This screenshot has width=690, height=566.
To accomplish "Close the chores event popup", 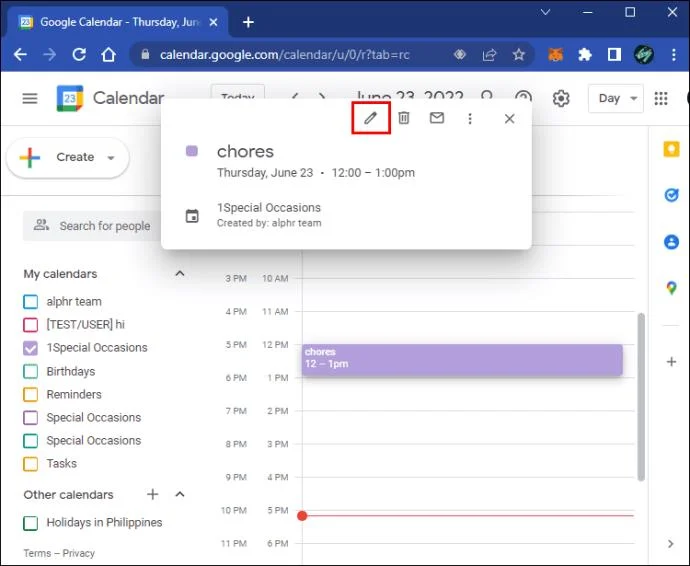I will pyautogui.click(x=510, y=118).
